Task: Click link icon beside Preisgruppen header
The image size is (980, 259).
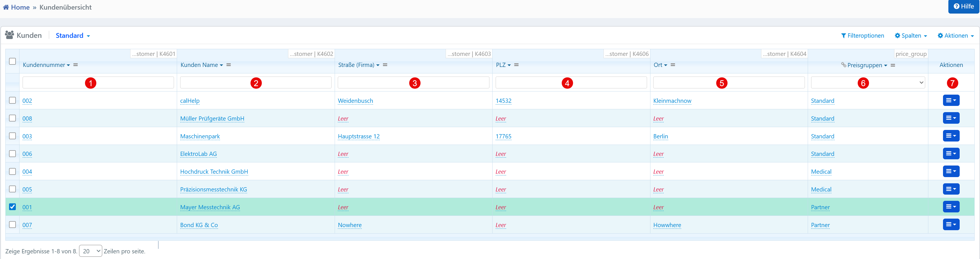Action: [x=843, y=65]
